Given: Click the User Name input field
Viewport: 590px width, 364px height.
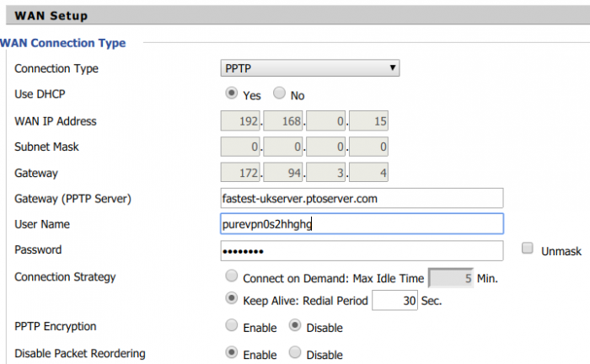Looking at the screenshot, I should pyautogui.click(x=362, y=224).
